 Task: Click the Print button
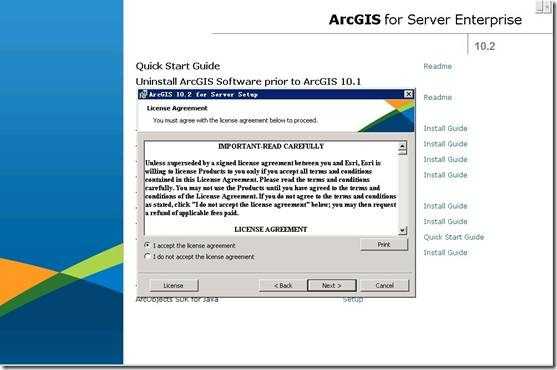[x=384, y=245]
